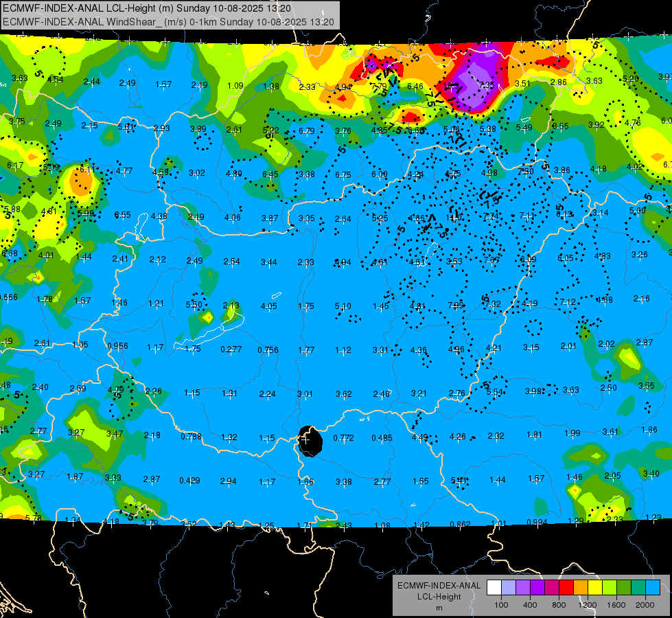Select the shear value 6.79
Viewport: 672px width, 618px height.
pos(307,130)
